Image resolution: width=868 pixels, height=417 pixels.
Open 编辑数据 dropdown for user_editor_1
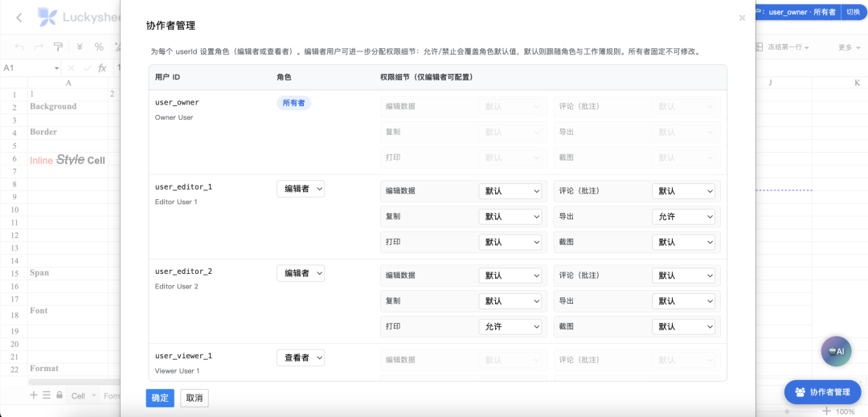tap(510, 190)
